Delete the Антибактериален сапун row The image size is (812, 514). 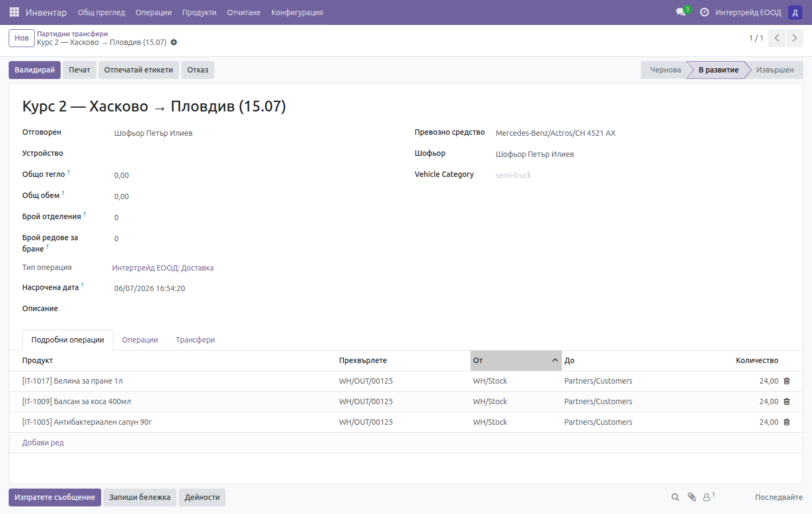(x=787, y=422)
